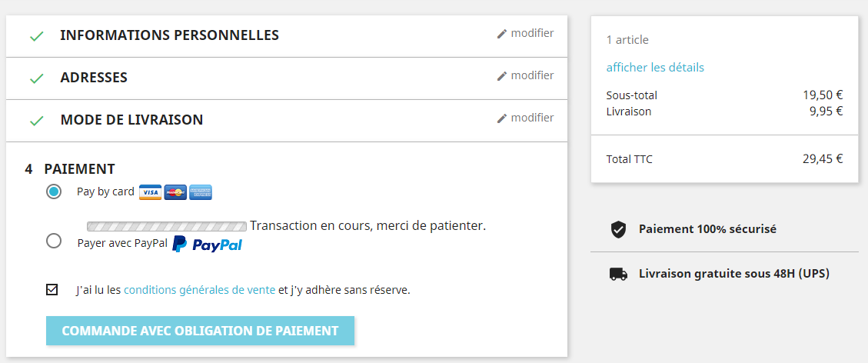Open the Mode de Livraison step
The image size is (868, 363).
(x=131, y=119)
